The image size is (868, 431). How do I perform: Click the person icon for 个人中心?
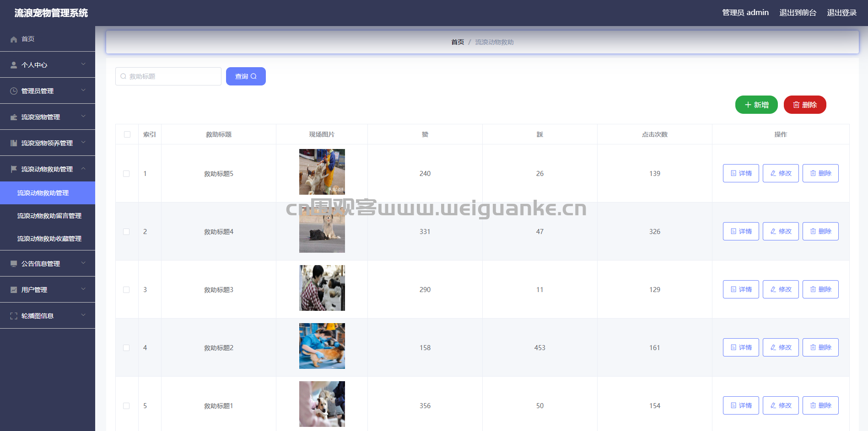pyautogui.click(x=14, y=65)
